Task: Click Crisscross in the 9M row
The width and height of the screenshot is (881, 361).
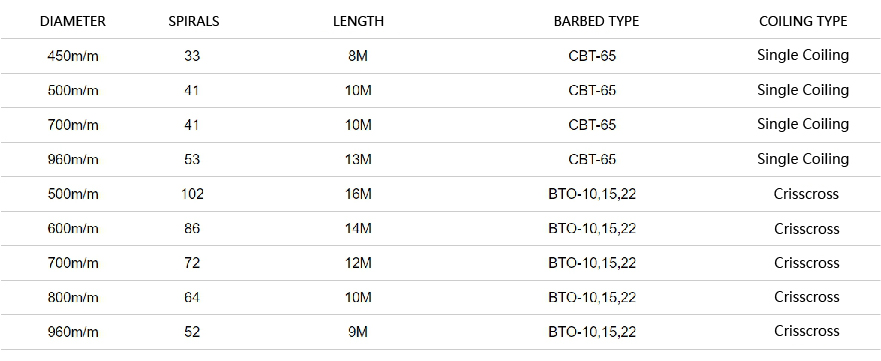Action: coord(807,331)
